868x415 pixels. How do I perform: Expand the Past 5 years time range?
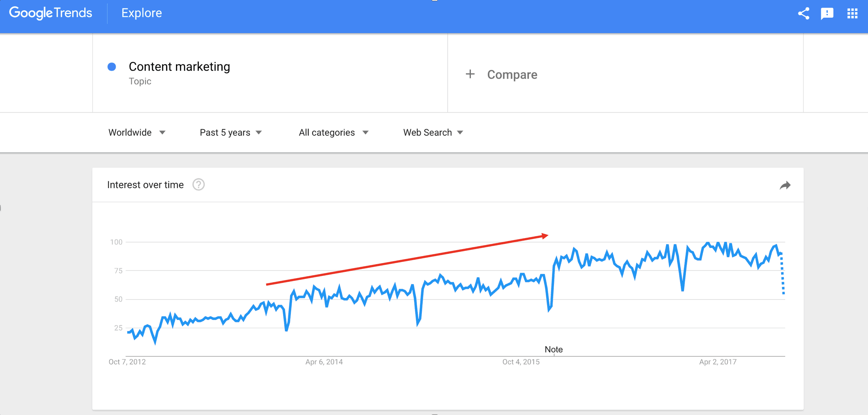(230, 132)
